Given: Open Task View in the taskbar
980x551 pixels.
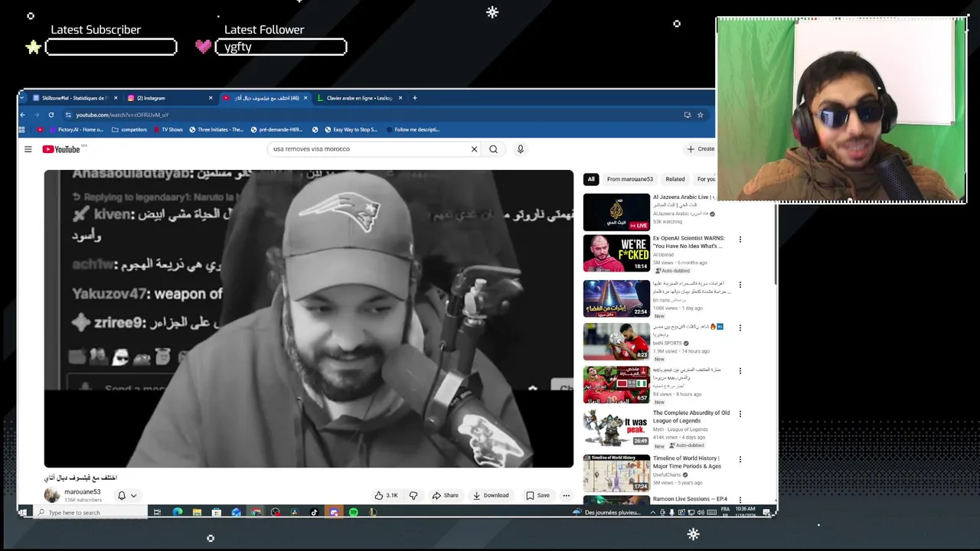Looking at the screenshot, I should [157, 512].
